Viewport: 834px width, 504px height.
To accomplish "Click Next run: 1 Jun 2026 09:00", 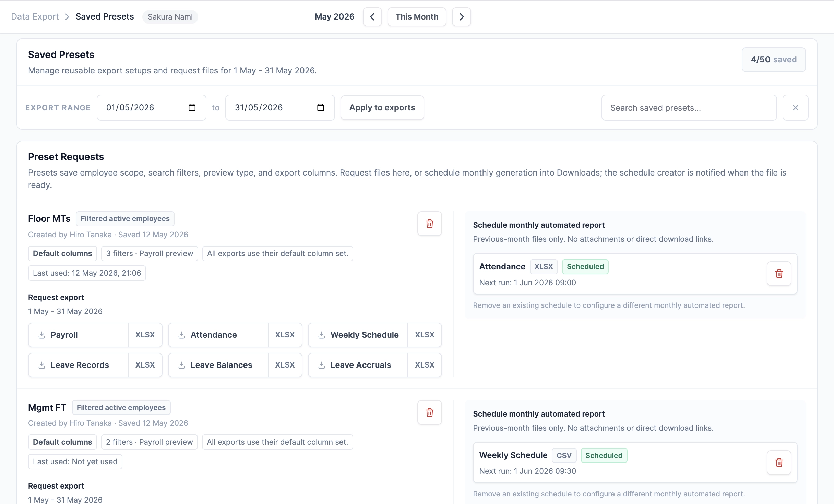I will (527, 283).
